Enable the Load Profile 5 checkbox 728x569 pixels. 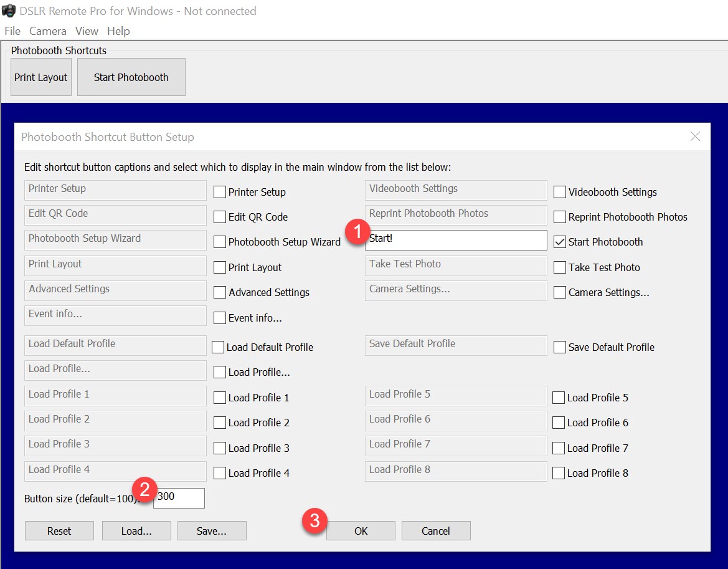(x=559, y=398)
